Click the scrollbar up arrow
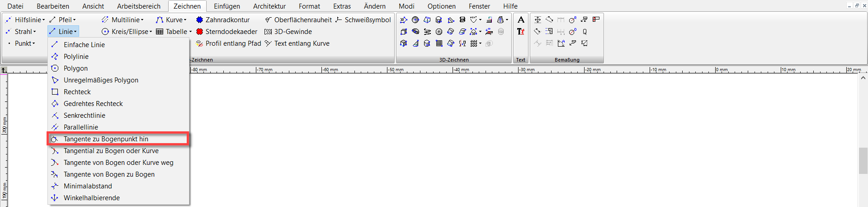 click(863, 78)
